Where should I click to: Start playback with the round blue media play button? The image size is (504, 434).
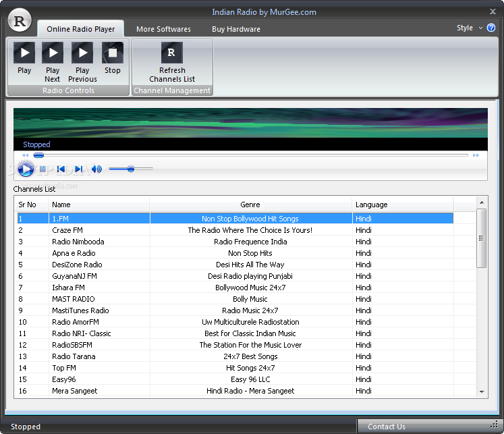click(26, 169)
